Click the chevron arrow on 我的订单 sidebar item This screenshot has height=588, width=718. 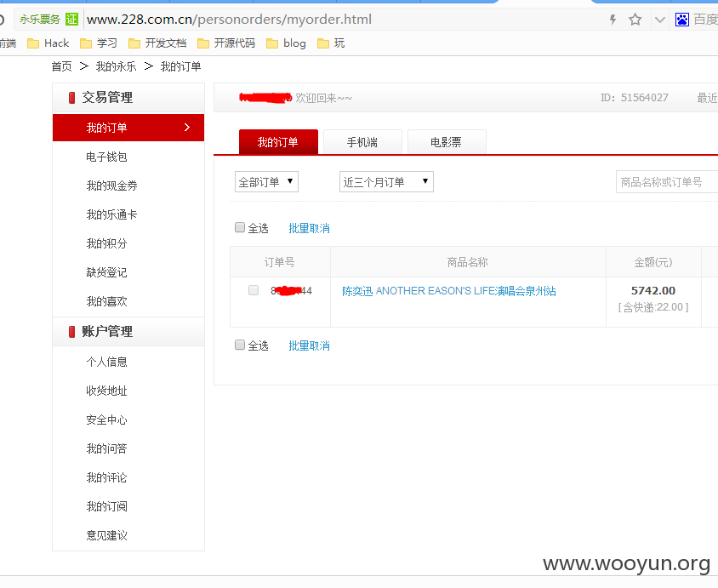(x=187, y=128)
